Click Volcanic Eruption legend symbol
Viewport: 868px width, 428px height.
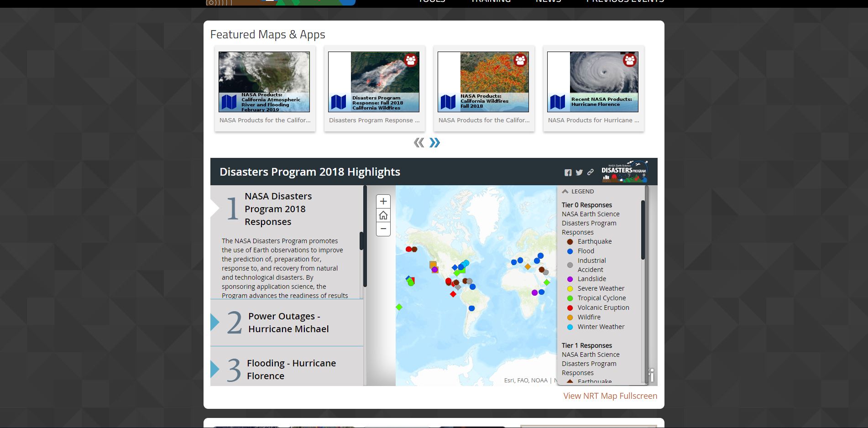pyautogui.click(x=570, y=308)
